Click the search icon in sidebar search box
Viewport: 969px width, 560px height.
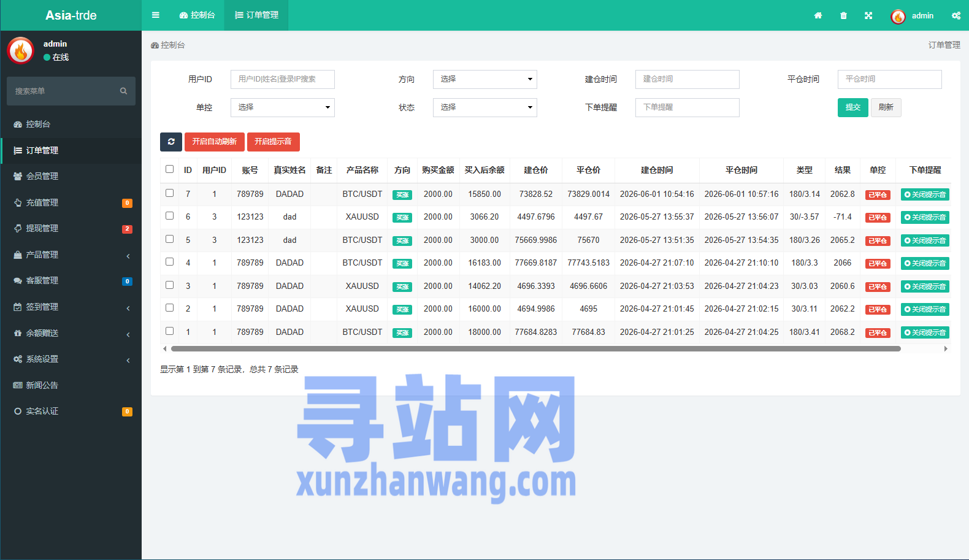pyautogui.click(x=123, y=91)
